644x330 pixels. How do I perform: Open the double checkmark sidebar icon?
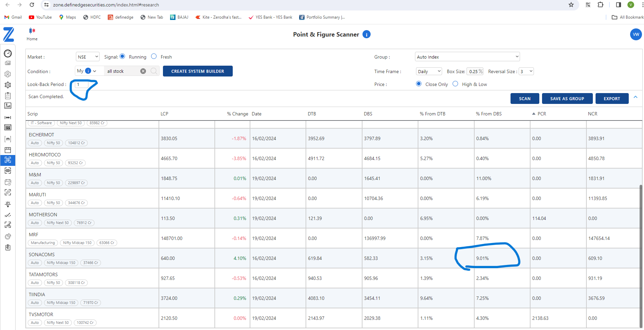(x=8, y=215)
